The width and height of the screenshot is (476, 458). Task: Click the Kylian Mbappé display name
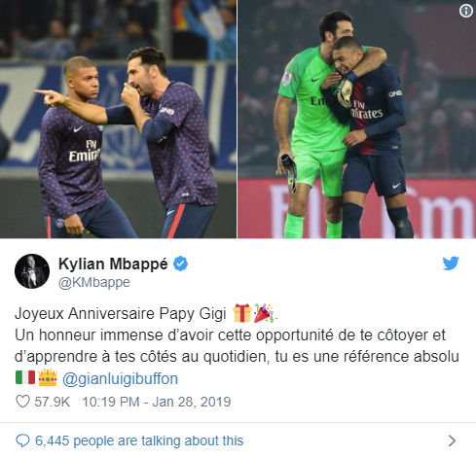click(113, 264)
